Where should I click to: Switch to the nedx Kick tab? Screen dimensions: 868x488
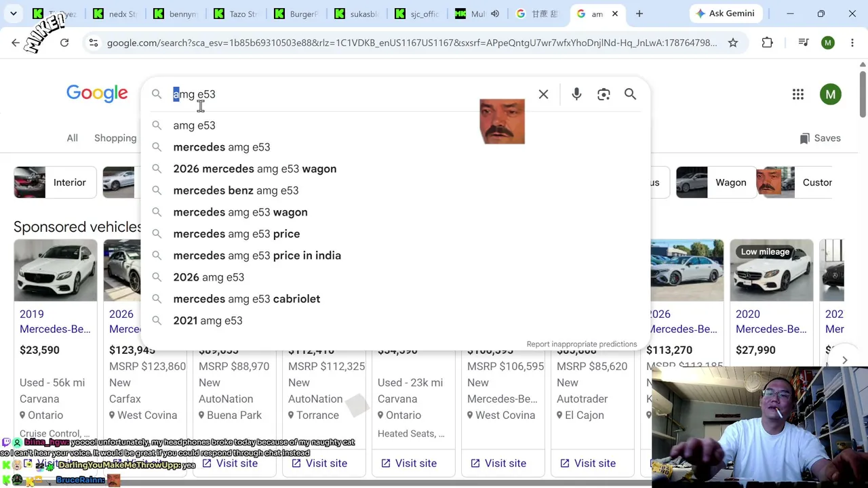tap(114, 14)
